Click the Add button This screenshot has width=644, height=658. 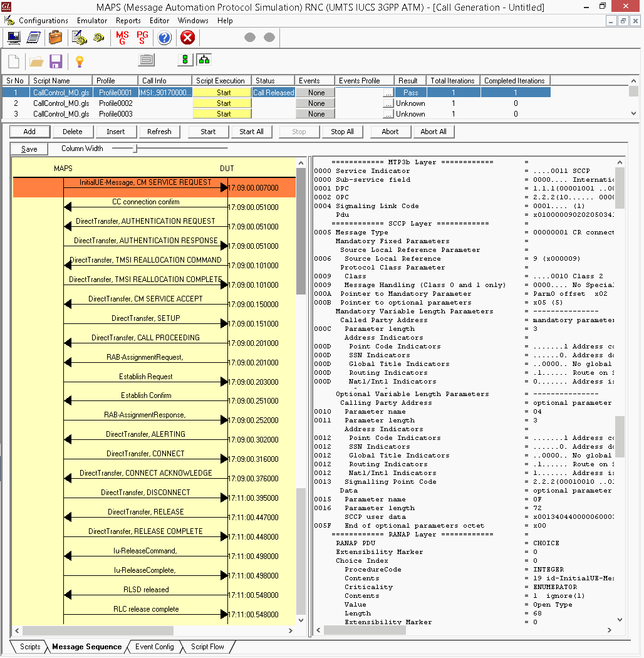pos(30,132)
